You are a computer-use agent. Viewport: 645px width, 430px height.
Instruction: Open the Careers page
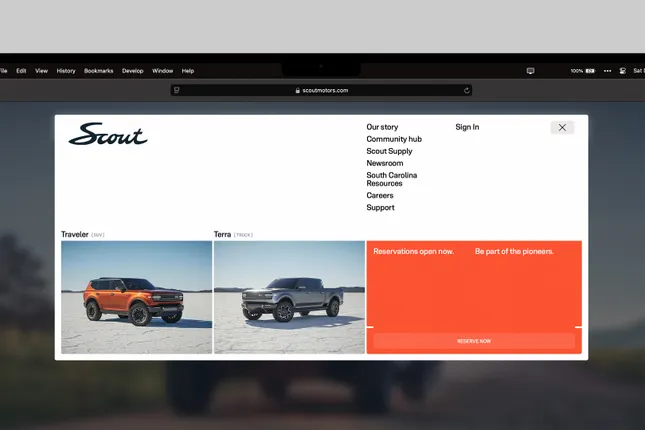(380, 195)
